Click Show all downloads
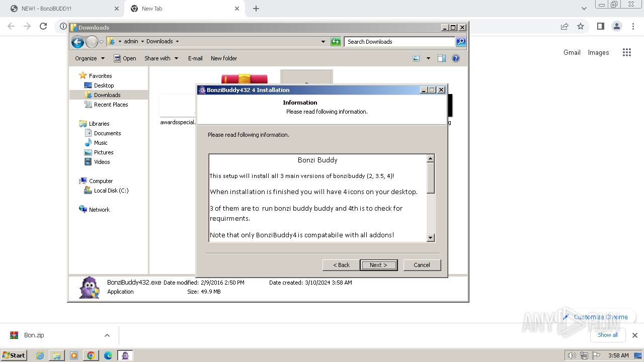 607,335
